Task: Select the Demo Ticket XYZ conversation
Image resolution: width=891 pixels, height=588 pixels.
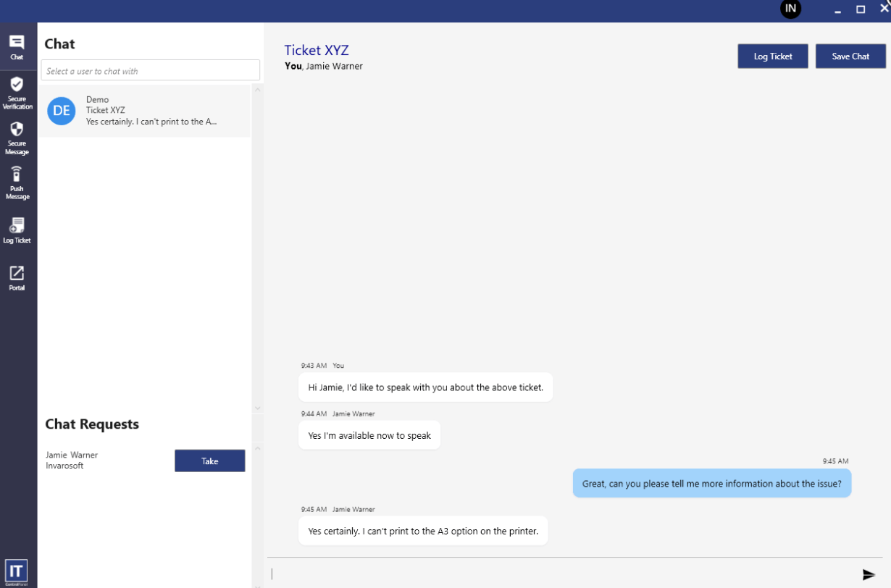Action: [151, 111]
